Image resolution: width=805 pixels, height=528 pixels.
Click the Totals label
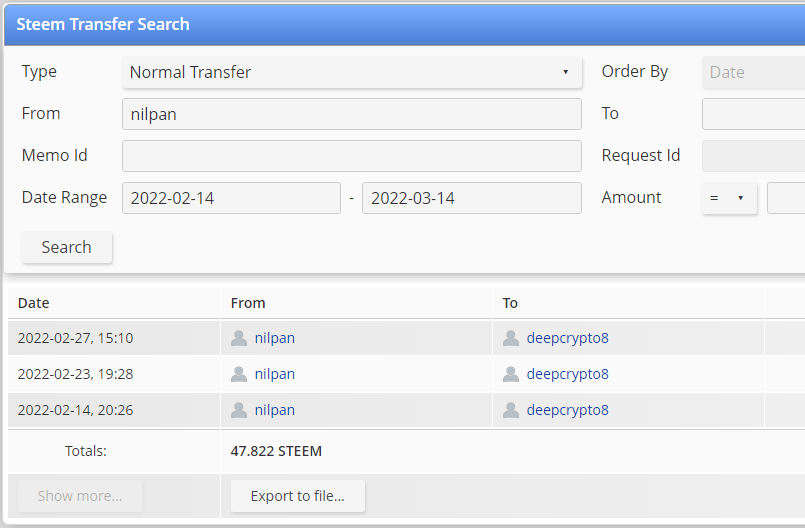(86, 451)
